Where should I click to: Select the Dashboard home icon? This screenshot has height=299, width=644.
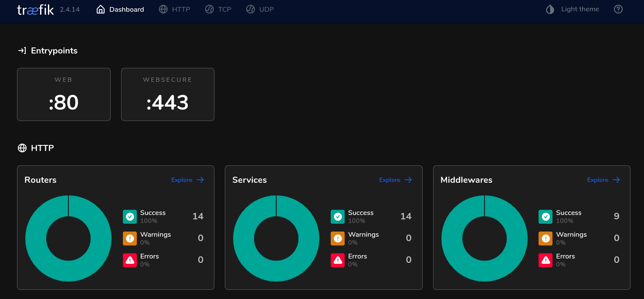pyautogui.click(x=100, y=9)
